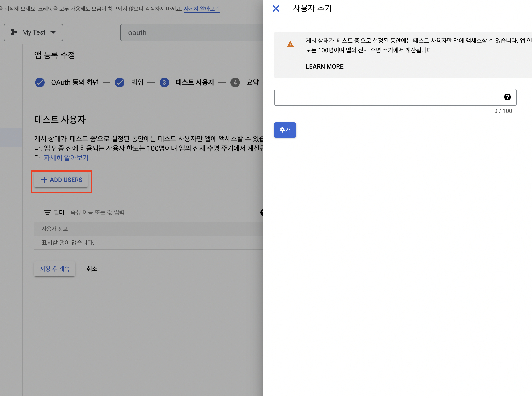Click the filter lines icon next to 필터

click(x=47, y=212)
